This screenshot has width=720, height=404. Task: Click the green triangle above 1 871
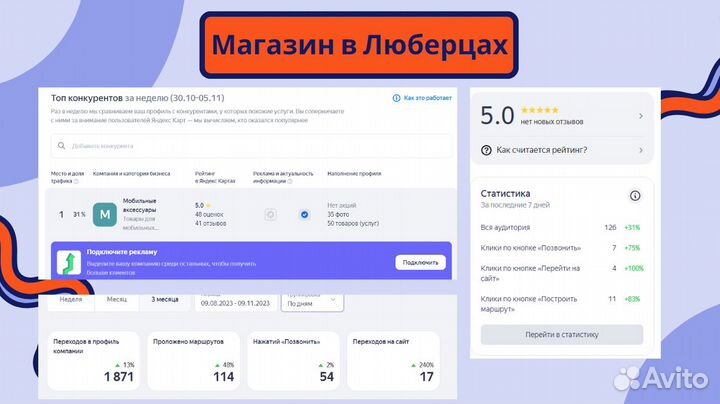[118, 365]
